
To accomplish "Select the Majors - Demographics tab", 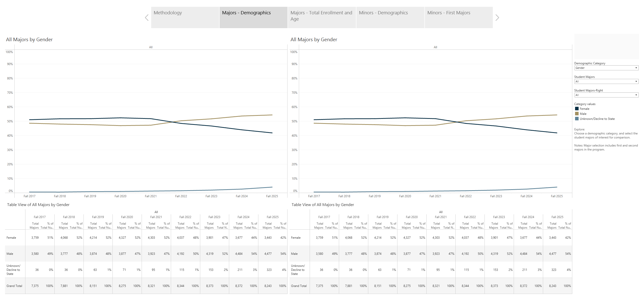I will pos(253,17).
